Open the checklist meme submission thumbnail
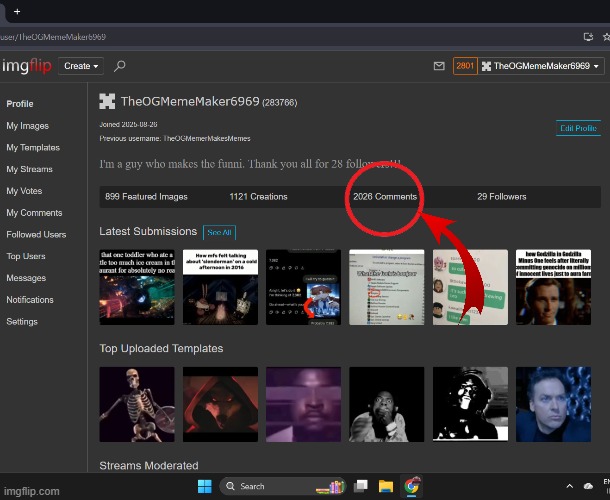 click(x=387, y=287)
